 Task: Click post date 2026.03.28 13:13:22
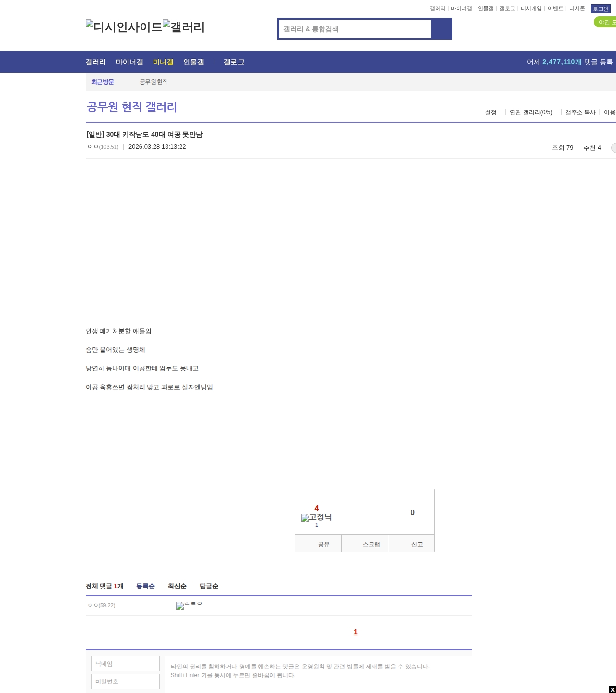[x=157, y=147]
